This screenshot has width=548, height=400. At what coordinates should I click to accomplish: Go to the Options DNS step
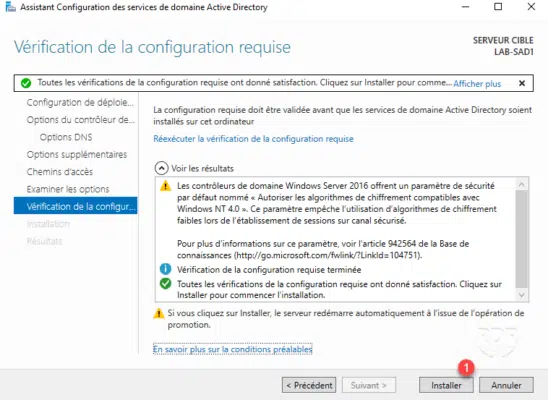(66, 137)
